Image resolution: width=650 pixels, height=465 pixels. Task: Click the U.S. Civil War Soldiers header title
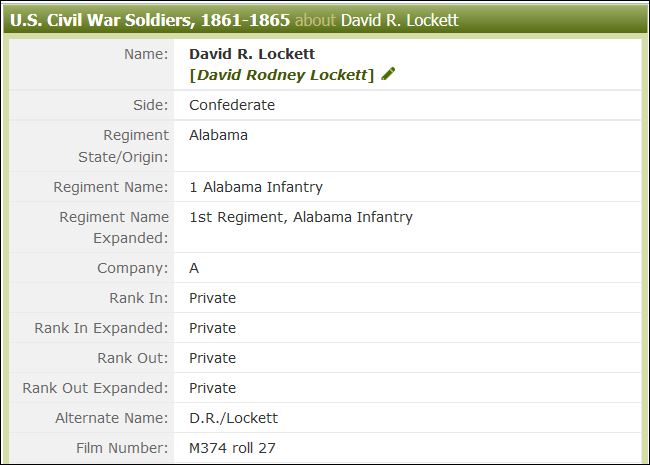click(x=150, y=20)
